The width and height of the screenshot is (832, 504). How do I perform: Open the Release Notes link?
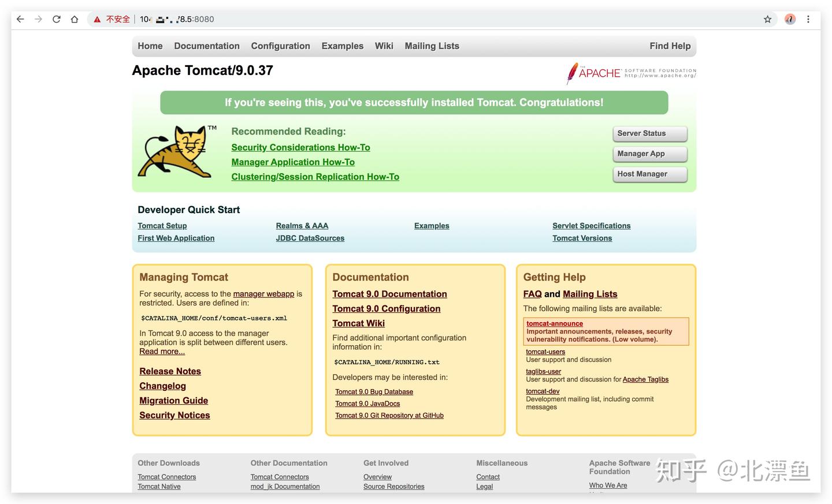coord(170,371)
